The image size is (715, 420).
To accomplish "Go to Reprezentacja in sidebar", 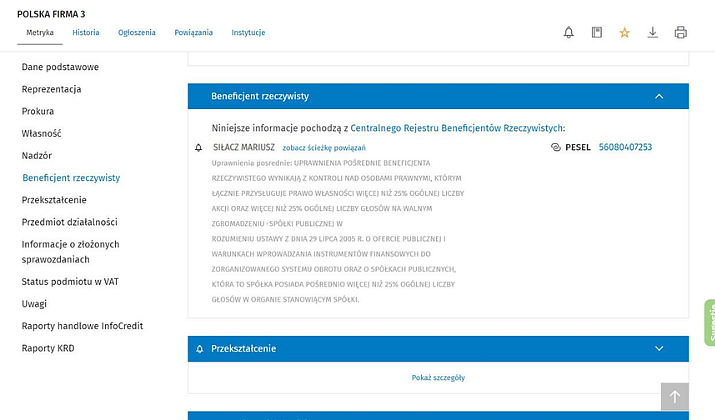I will click(52, 89).
